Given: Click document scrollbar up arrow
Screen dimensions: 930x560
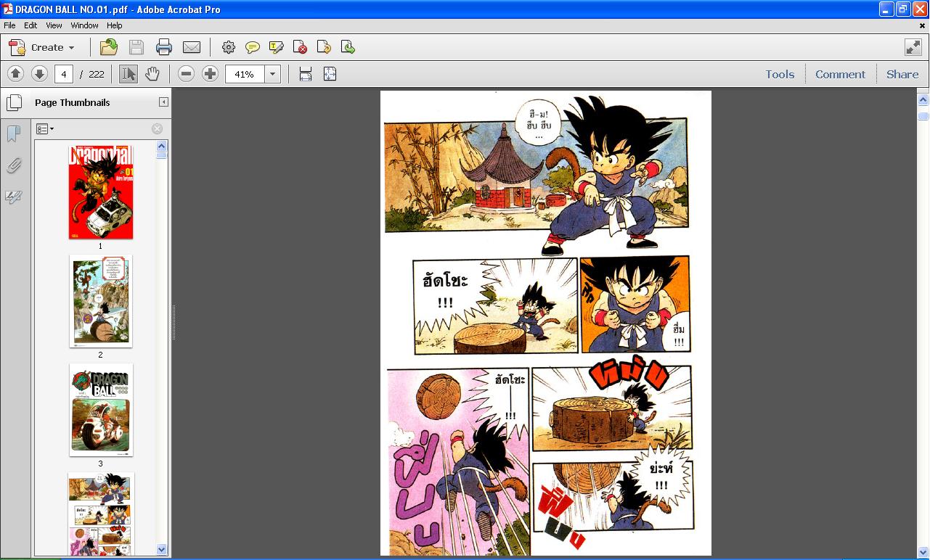Looking at the screenshot, I should coord(923,99).
